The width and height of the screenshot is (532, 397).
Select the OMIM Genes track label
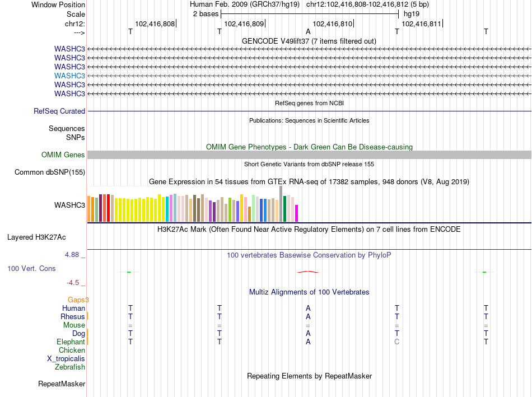(63, 155)
